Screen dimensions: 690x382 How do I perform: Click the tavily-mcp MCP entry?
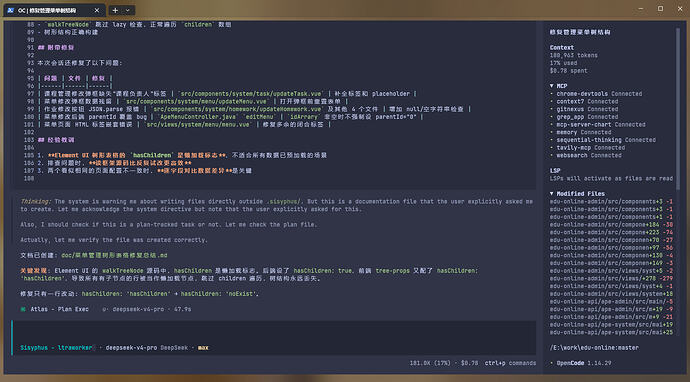587,147
